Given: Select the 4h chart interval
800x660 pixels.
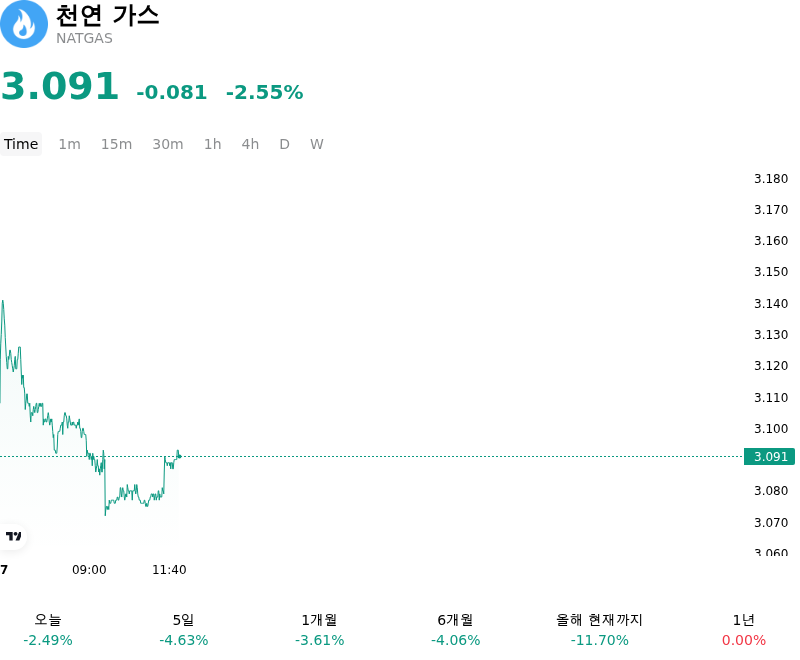Looking at the screenshot, I should point(250,144).
